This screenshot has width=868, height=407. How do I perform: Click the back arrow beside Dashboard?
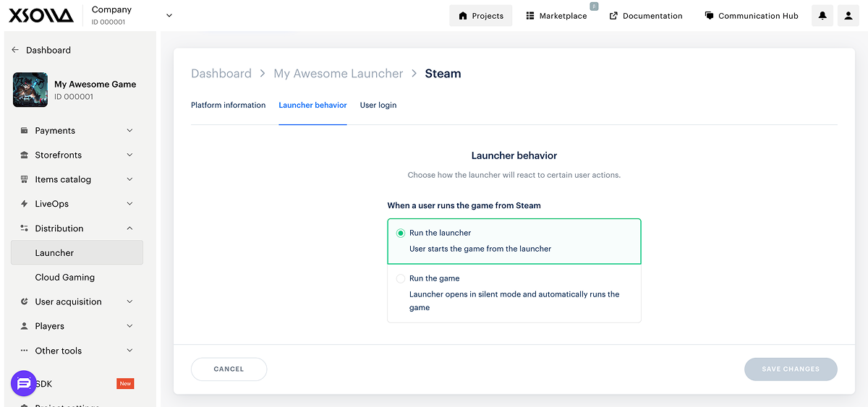click(x=16, y=50)
